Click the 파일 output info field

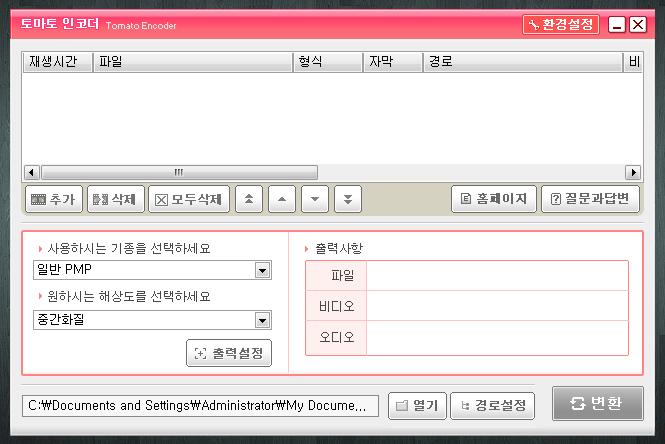point(497,276)
